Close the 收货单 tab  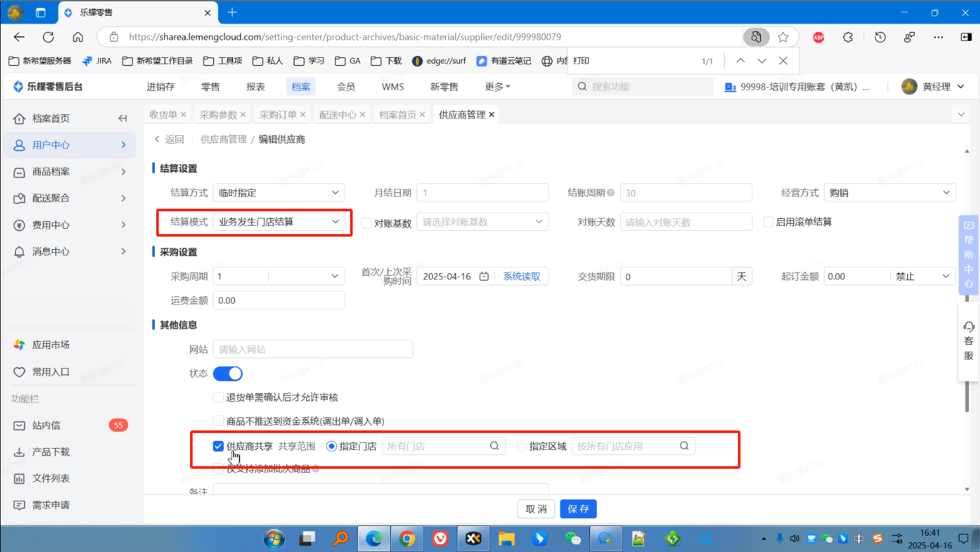(x=184, y=114)
